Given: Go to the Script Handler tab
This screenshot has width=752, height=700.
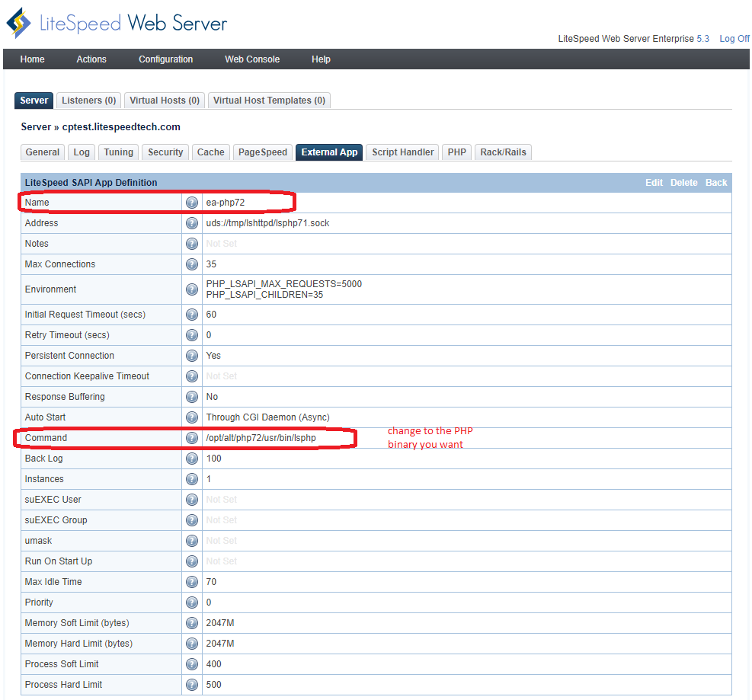Looking at the screenshot, I should [x=403, y=152].
